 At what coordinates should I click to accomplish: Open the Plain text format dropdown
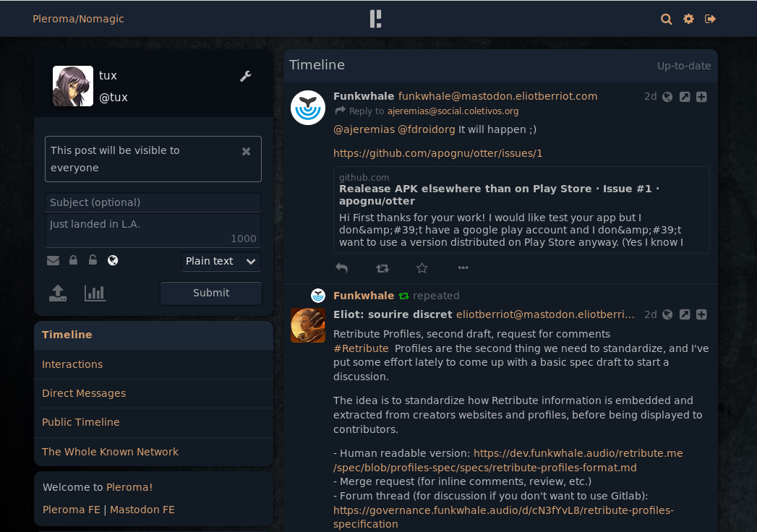click(x=221, y=261)
